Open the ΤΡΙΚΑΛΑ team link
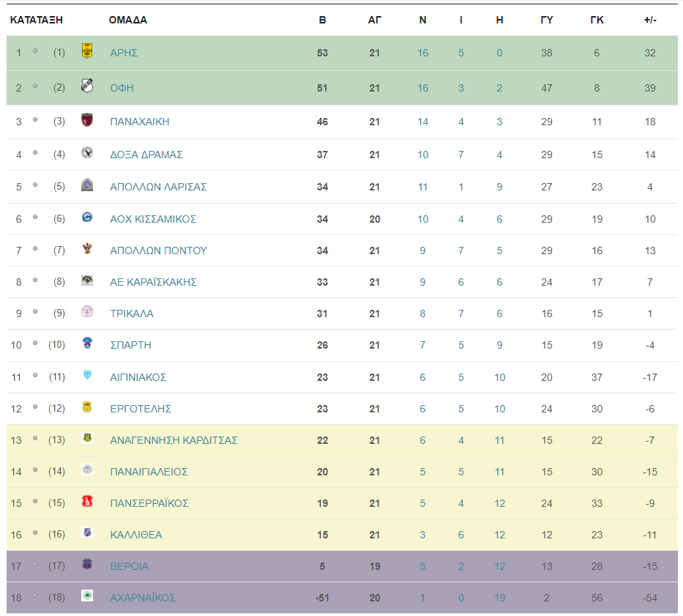 [x=132, y=314]
